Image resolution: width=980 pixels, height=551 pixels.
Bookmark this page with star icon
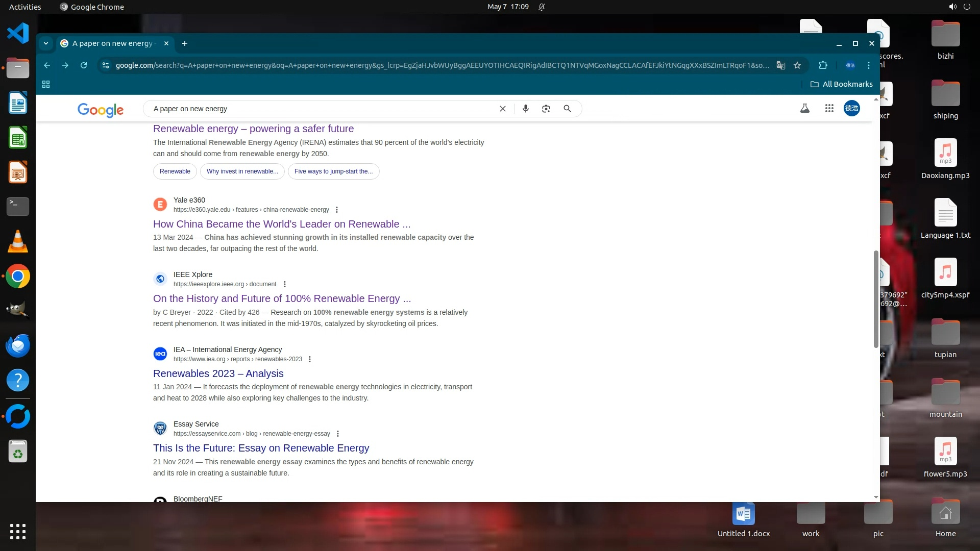(x=797, y=65)
